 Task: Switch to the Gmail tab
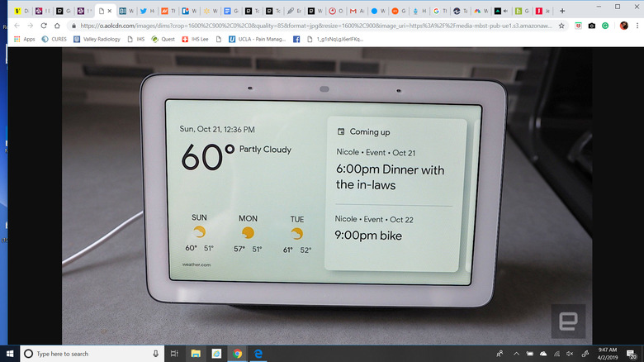(353, 12)
